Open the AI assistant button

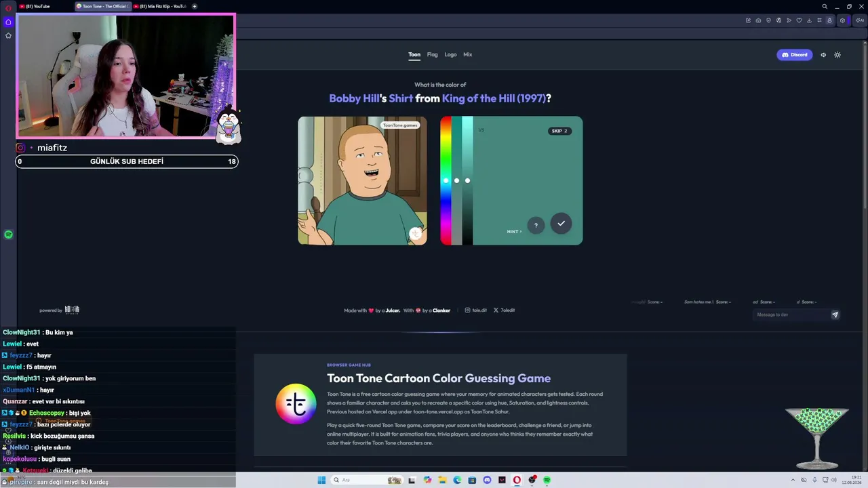pyautogui.click(x=859, y=20)
